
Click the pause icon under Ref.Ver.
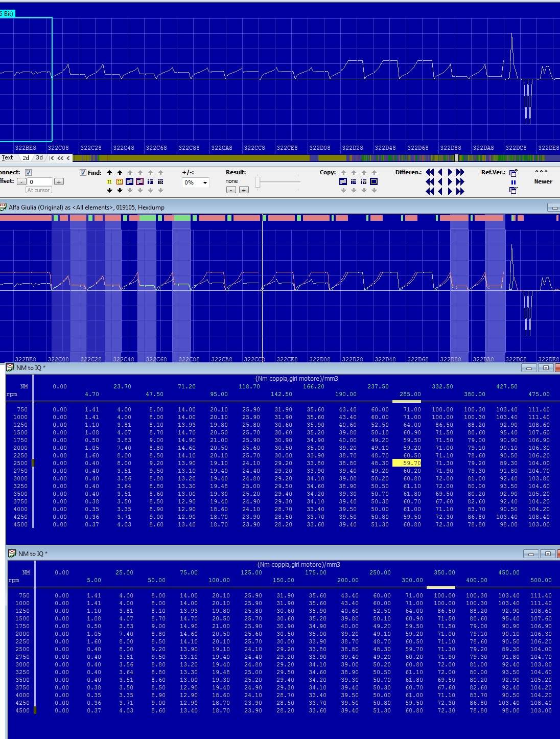[513, 182]
